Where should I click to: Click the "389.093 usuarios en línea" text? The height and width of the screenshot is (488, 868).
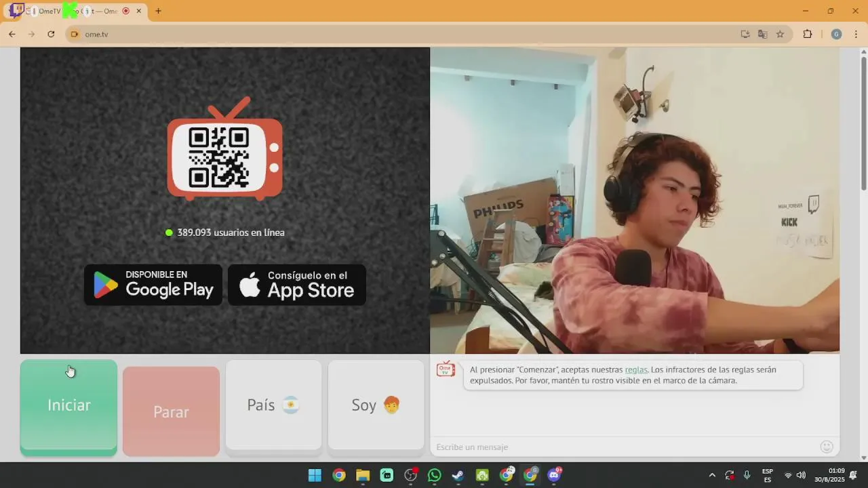[x=231, y=232]
